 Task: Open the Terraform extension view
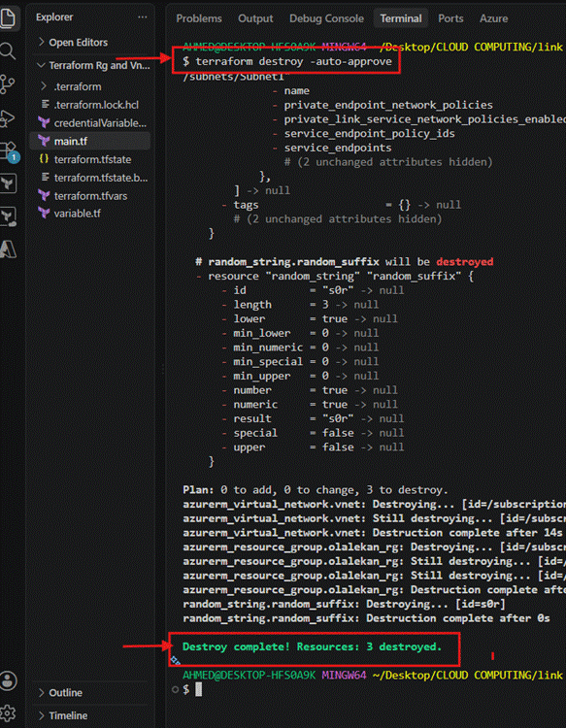click(x=8, y=183)
